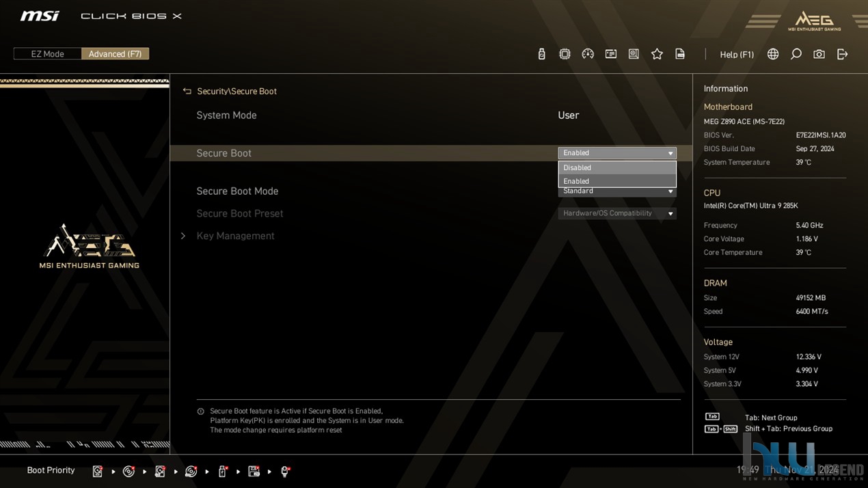
Task: Click the CPU name Core Ultra 9 285K
Action: 750,206
